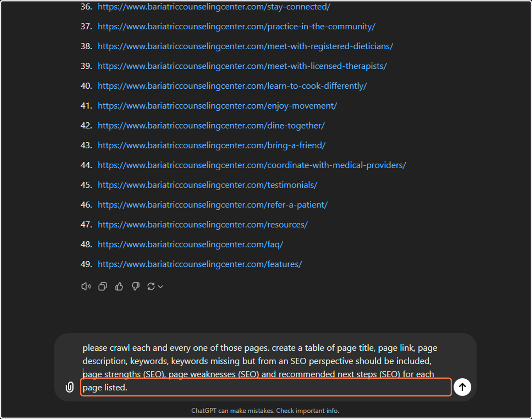Regenerate the response with refresh icon
Screen dimensions: 532x419
151,287
